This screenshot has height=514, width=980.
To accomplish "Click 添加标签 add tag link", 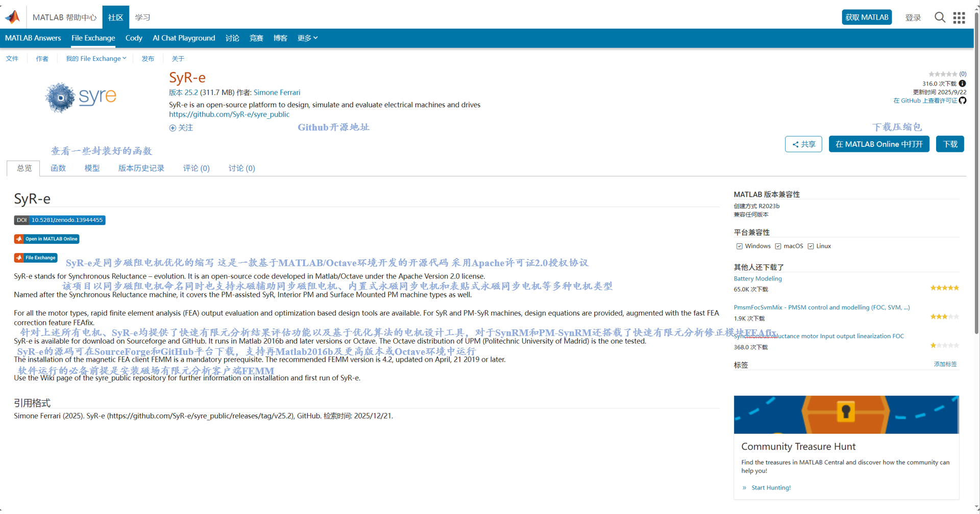I will [x=945, y=364].
